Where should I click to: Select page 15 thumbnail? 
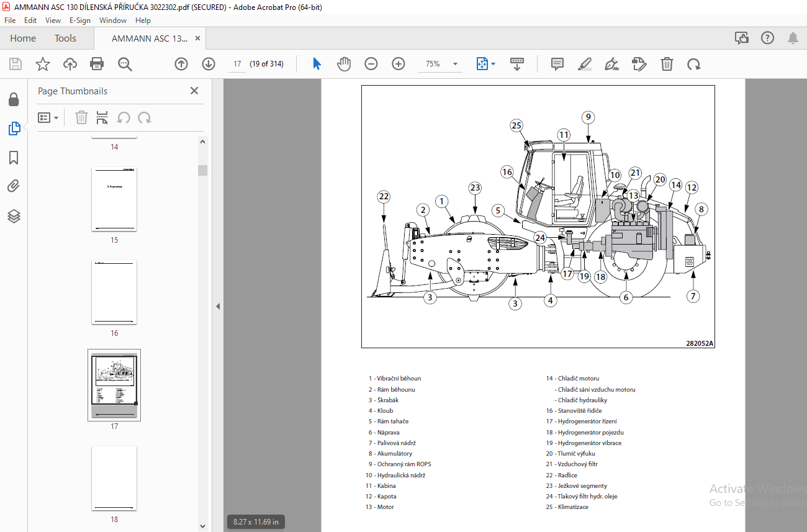coord(114,199)
